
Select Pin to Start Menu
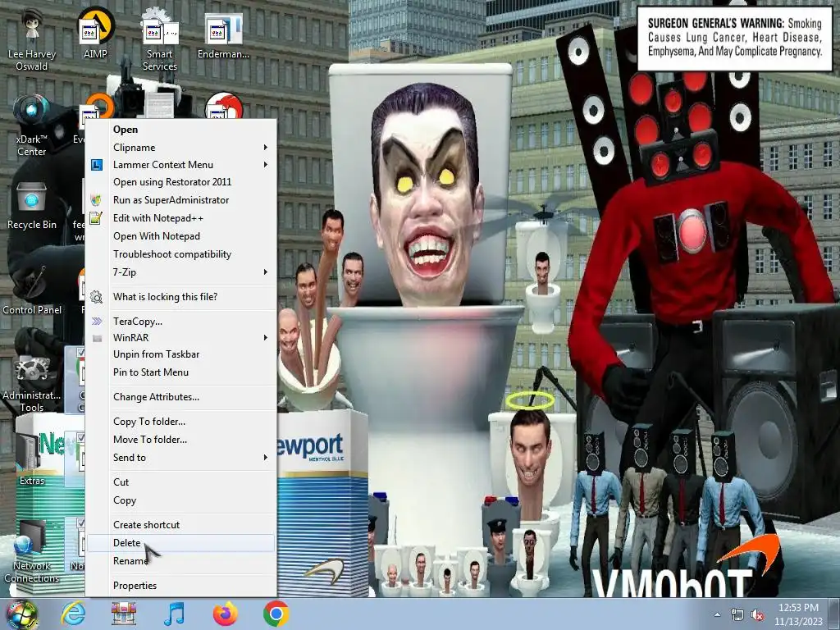pyautogui.click(x=180, y=372)
